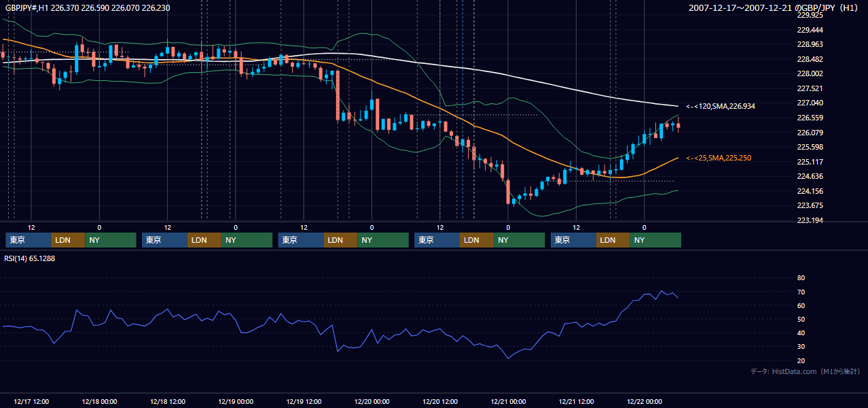
Task: Click price axis value 228.963
Action: [810, 44]
